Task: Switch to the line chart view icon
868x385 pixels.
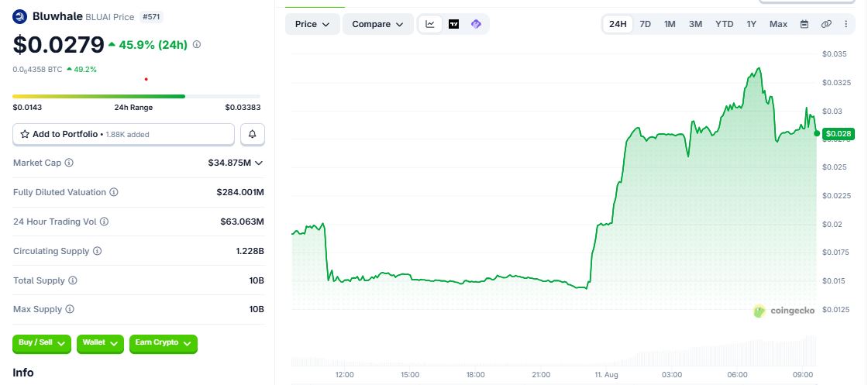Action: pos(430,24)
